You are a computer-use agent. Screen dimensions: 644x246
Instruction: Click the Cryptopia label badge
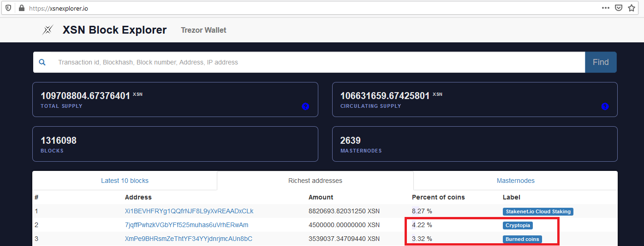[518, 225]
